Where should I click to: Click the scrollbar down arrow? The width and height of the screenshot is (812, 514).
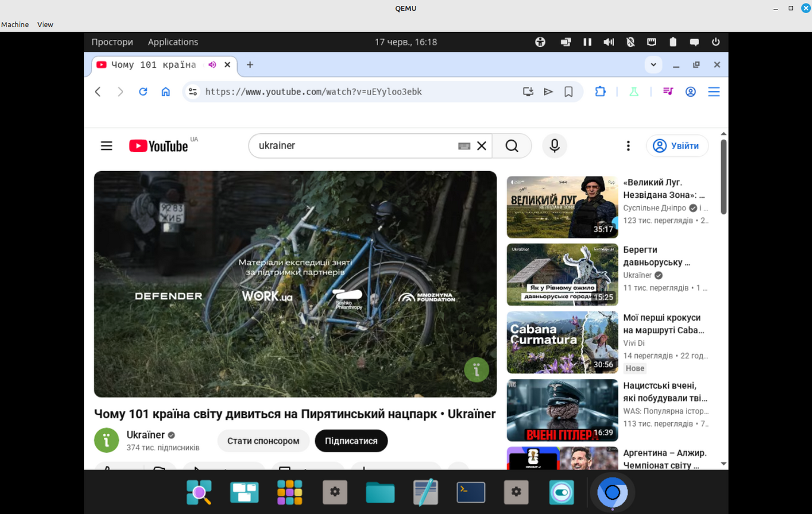tap(723, 463)
